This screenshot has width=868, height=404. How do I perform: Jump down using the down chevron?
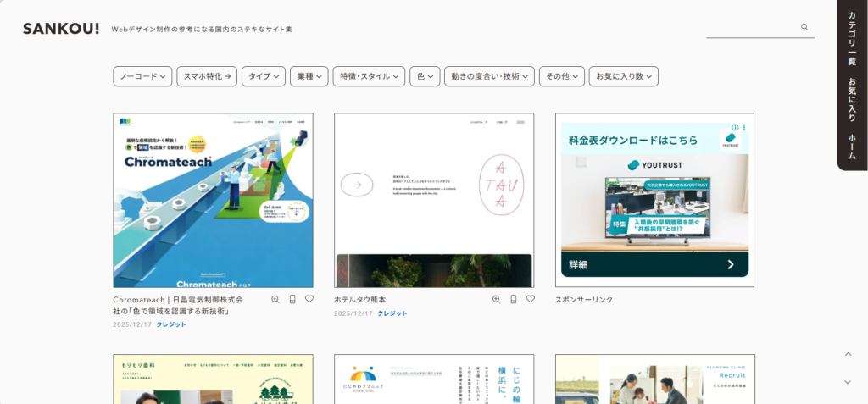(x=848, y=382)
